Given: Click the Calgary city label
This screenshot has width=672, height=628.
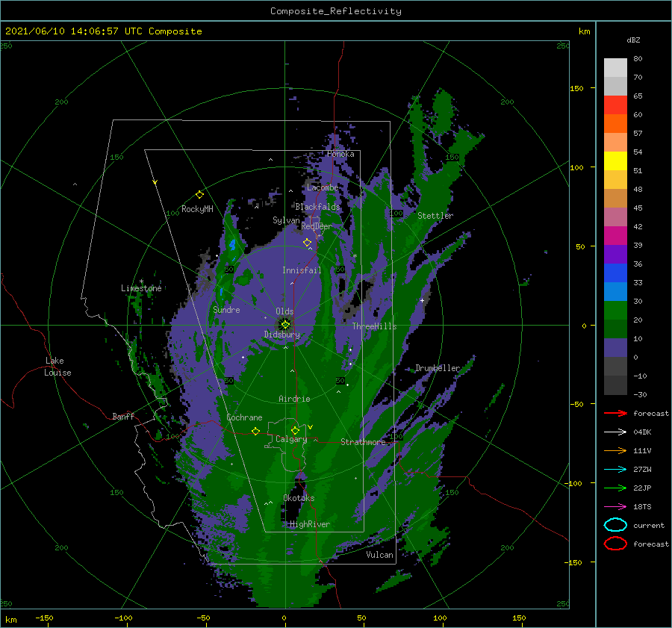Looking at the screenshot, I should tap(291, 439).
